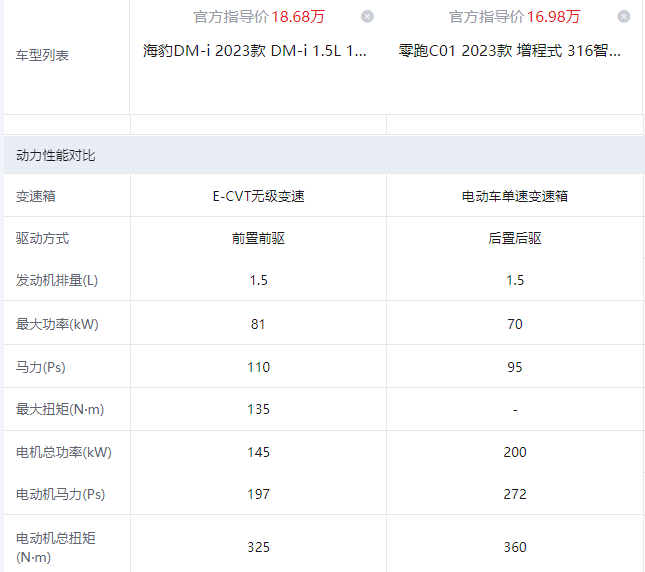Select the 电动机总扭矩 (N·m) label
The image size is (645, 572).
pyautogui.click(x=56, y=547)
